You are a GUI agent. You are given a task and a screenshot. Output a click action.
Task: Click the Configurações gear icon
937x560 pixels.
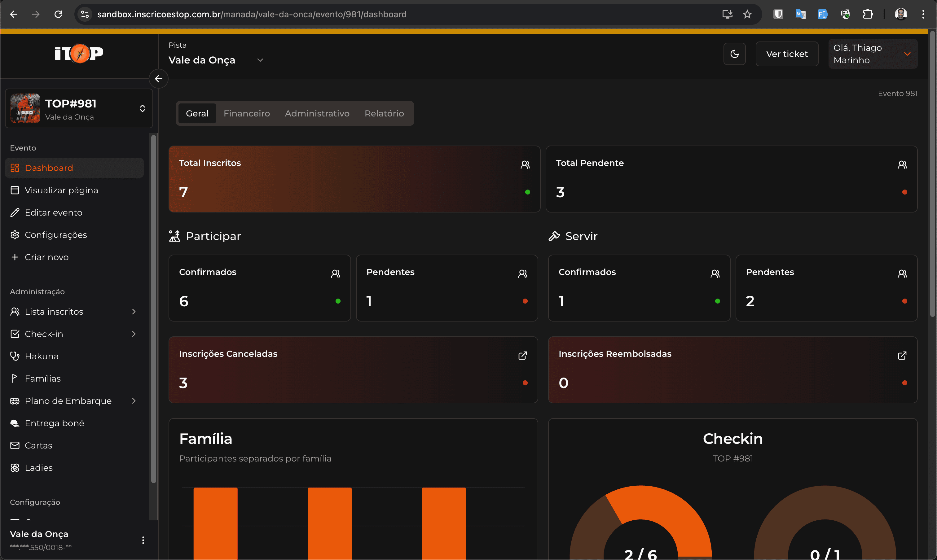tap(15, 235)
